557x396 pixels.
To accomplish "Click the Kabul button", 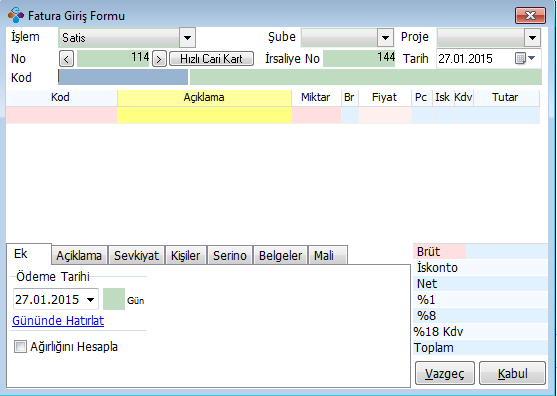I will [x=512, y=373].
